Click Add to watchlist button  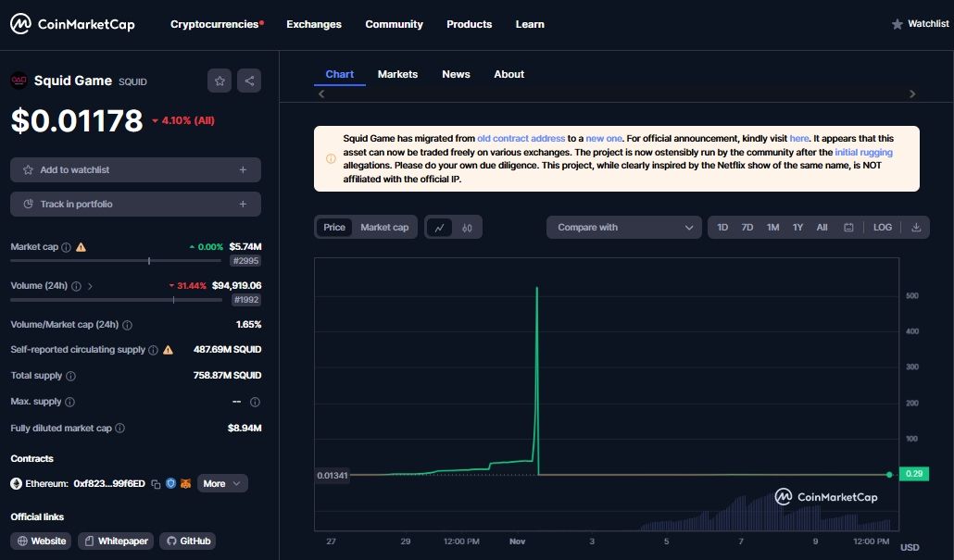tap(135, 170)
